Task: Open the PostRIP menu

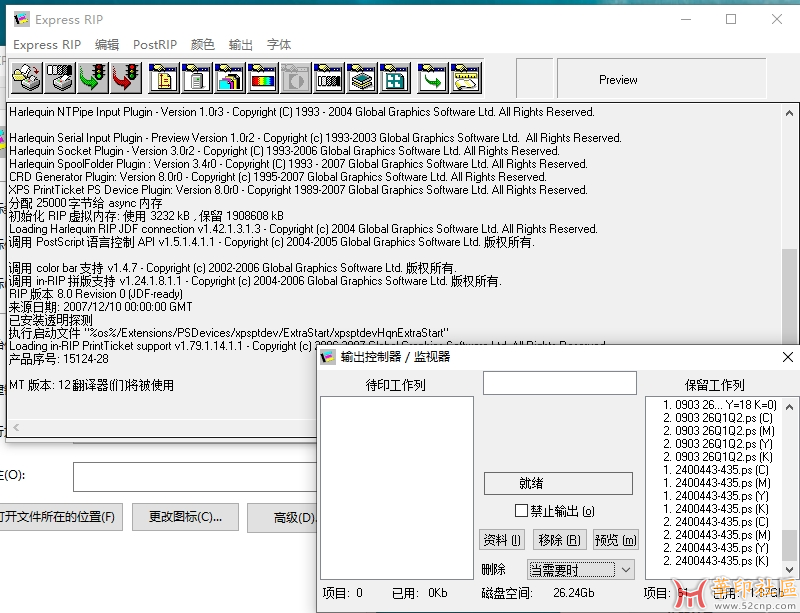Action: pos(155,45)
